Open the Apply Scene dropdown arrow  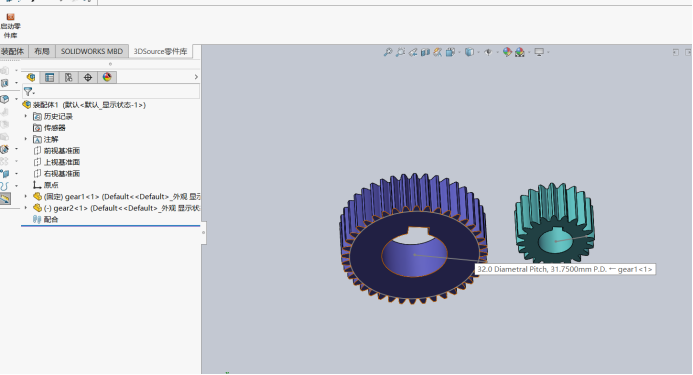pyautogui.click(x=529, y=53)
